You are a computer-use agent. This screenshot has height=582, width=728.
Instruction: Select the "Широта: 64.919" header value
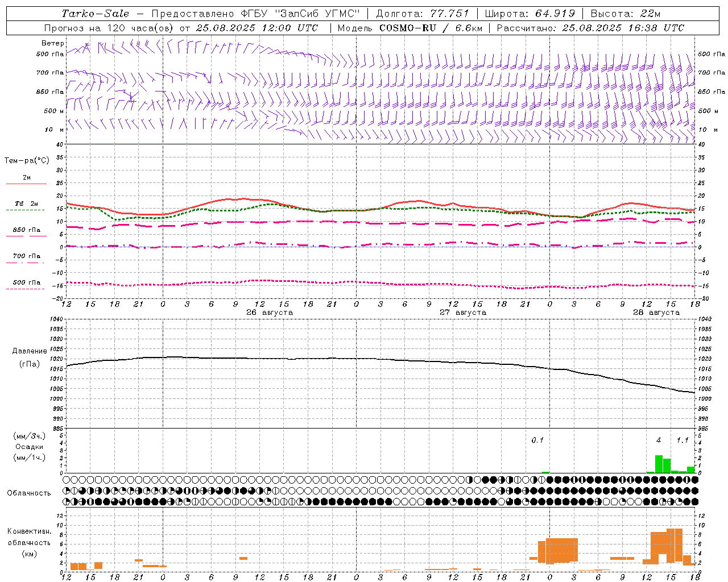[x=530, y=14]
